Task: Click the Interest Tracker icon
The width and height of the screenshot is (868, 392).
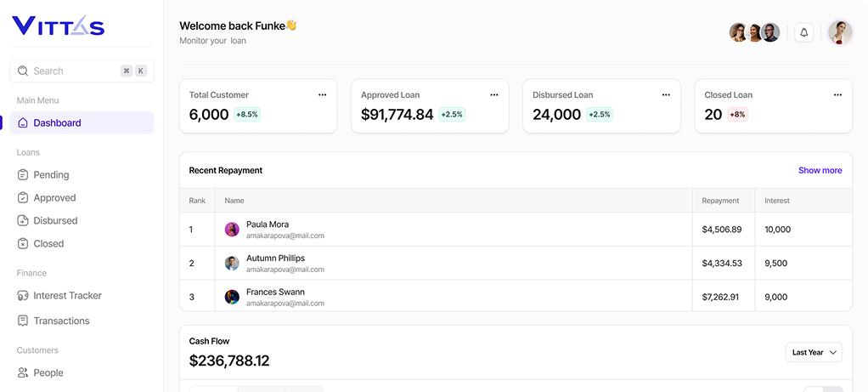Action: [x=23, y=296]
